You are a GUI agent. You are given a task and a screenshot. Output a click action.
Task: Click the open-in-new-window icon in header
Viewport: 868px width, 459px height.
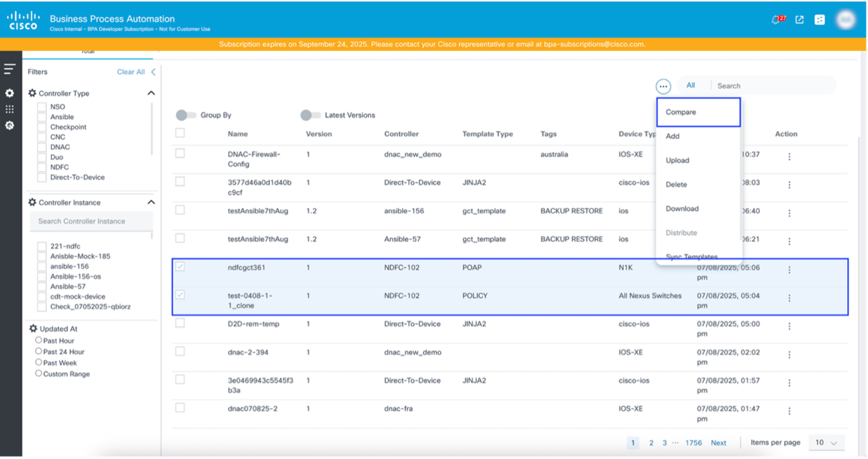[799, 20]
